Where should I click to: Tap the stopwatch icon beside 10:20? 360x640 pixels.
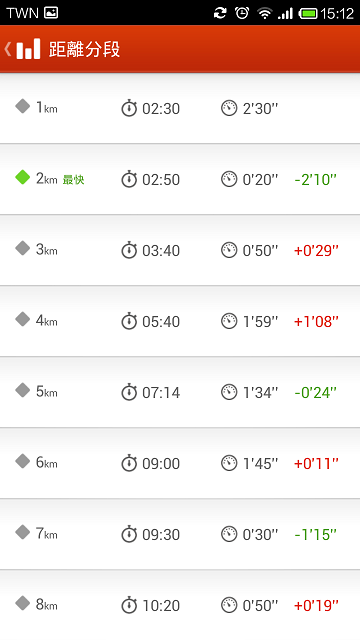tap(129, 605)
